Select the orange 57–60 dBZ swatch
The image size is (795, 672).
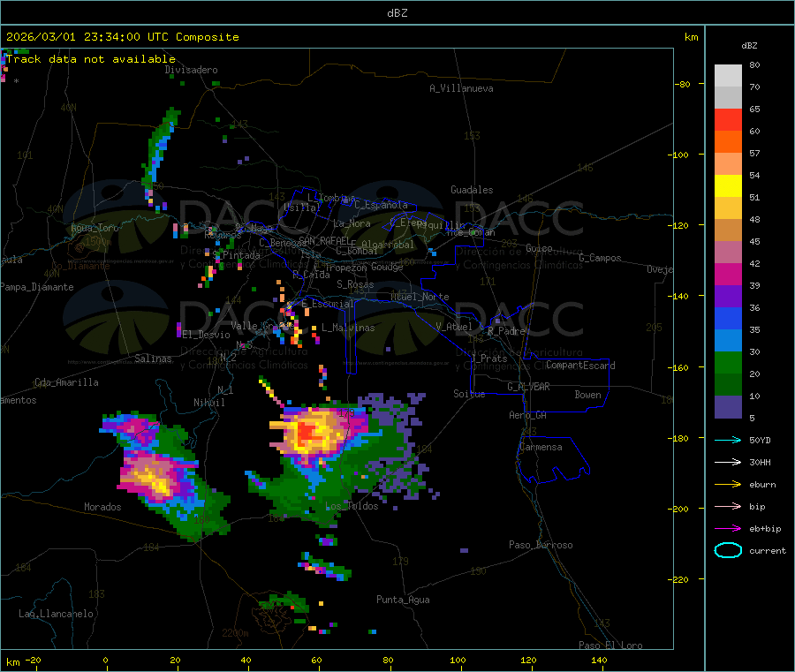(728, 142)
